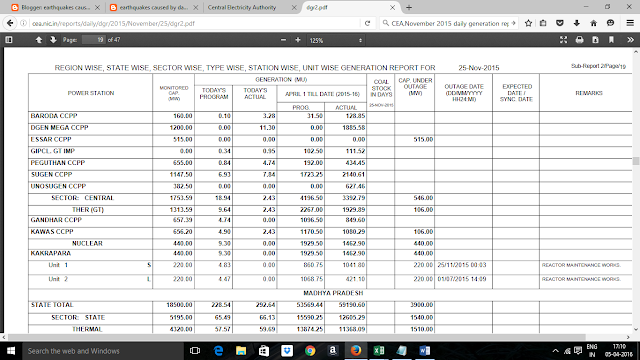The width and height of the screenshot is (640, 360).
Task: Go to Firefox home page
Action: click(593, 23)
